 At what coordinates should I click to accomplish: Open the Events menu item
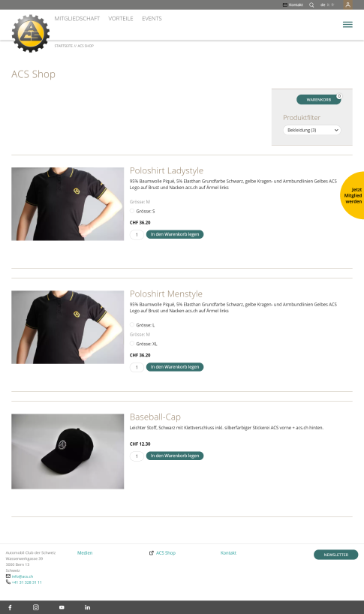coord(152,19)
